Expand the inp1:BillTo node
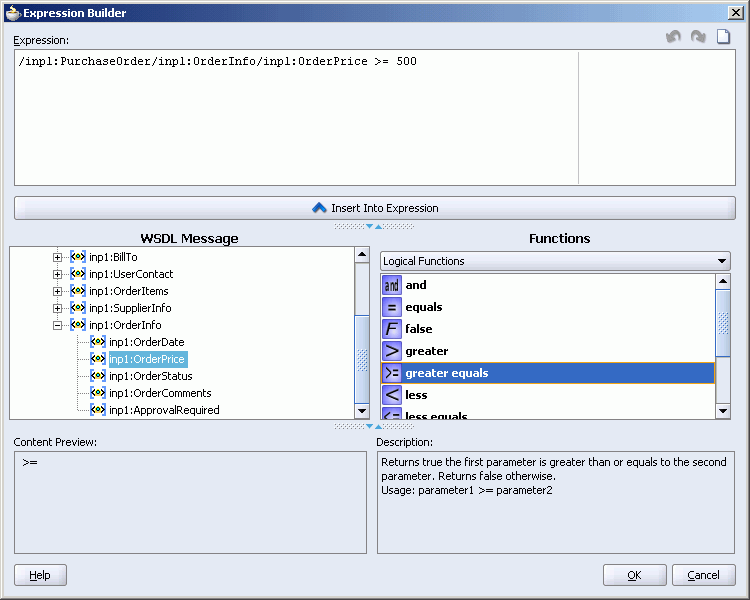The height and width of the screenshot is (600, 750). (x=57, y=257)
